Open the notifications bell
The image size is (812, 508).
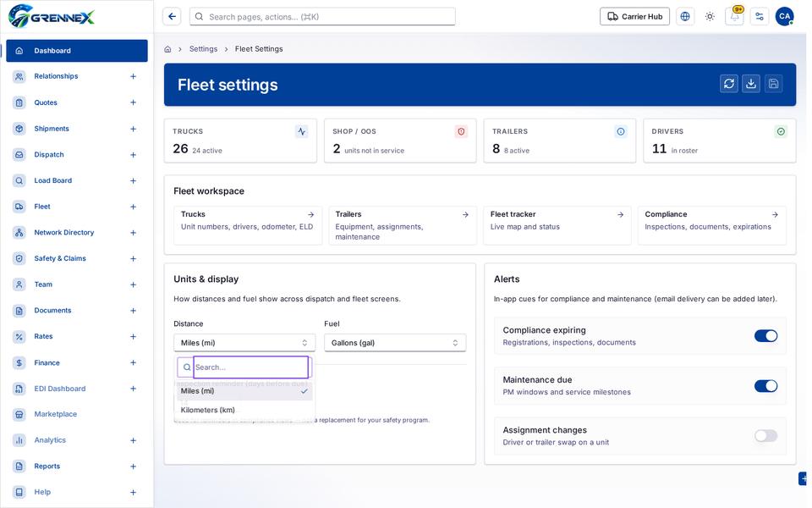(x=734, y=17)
